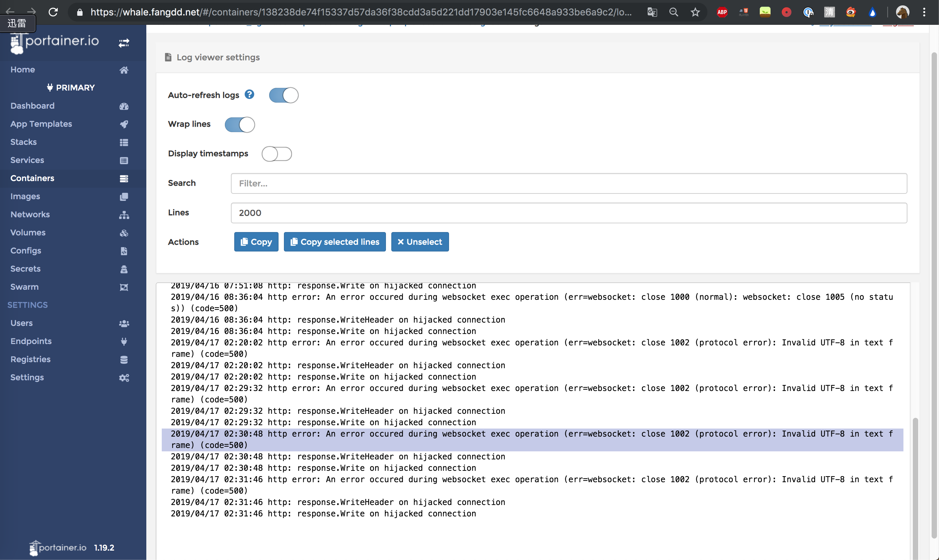The image size is (939, 560).
Task: Click the Copy selected lines button
Action: click(335, 241)
